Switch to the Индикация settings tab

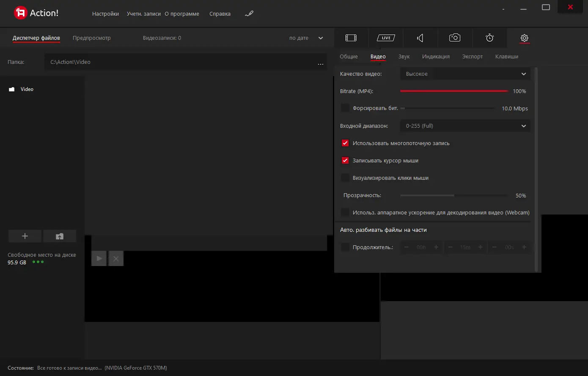click(436, 57)
